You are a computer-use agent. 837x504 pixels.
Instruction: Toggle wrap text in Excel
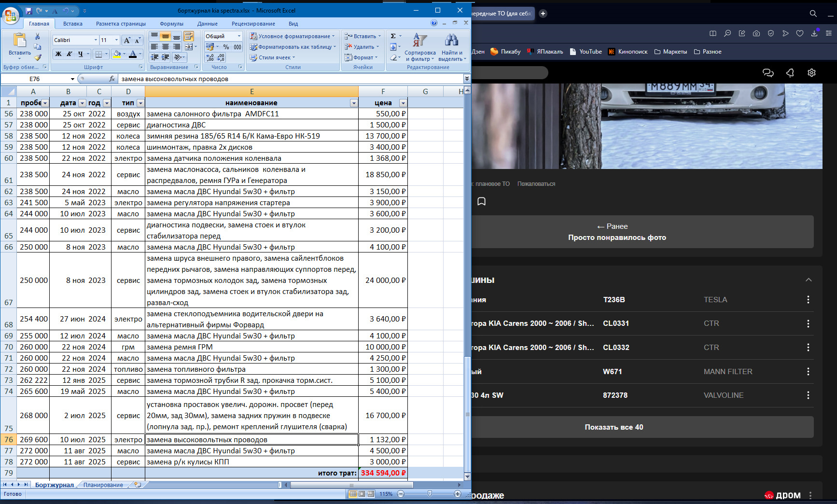[x=189, y=36]
